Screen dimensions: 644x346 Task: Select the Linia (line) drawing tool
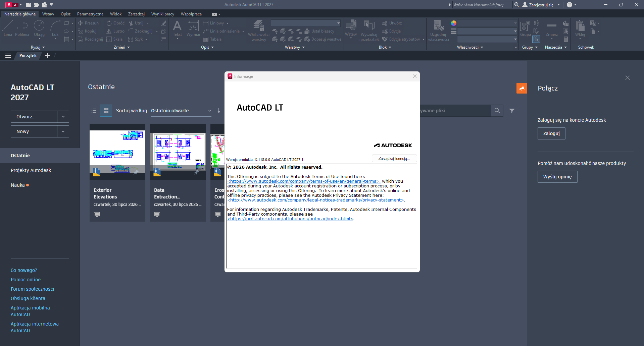coord(8,28)
